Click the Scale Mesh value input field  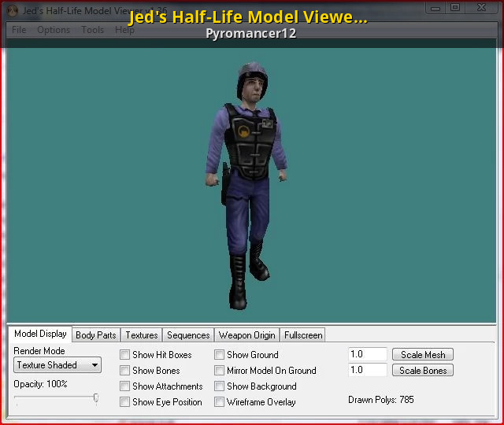coord(367,355)
